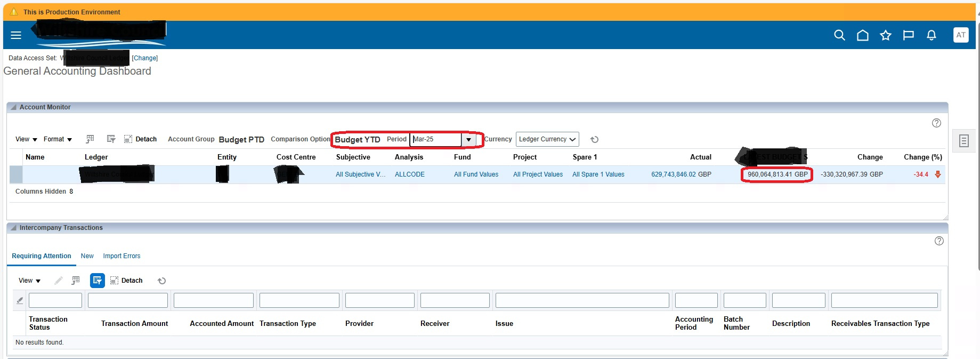
Task: Detach the Intercompany Transactions table
Action: pos(126,281)
